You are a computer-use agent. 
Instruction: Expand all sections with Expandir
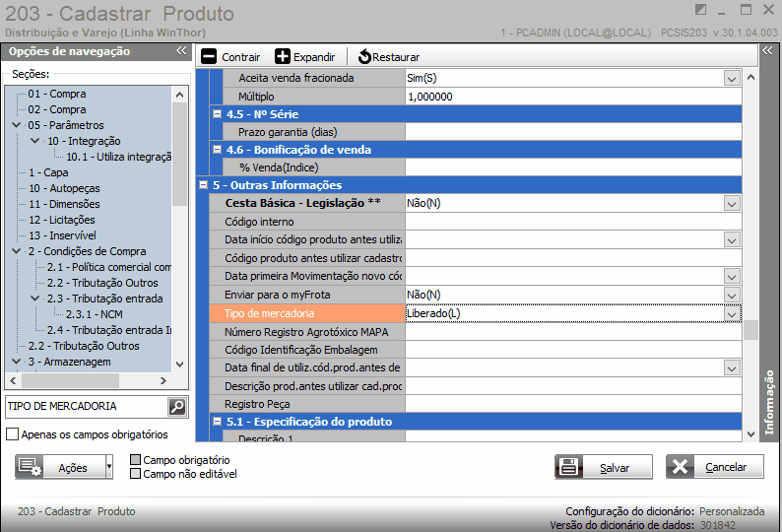coord(304,57)
